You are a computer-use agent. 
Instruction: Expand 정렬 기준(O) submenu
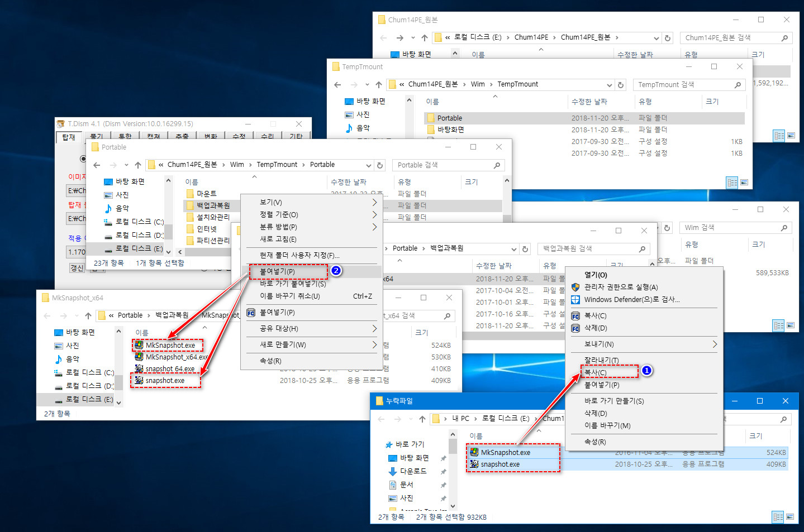pos(374,214)
